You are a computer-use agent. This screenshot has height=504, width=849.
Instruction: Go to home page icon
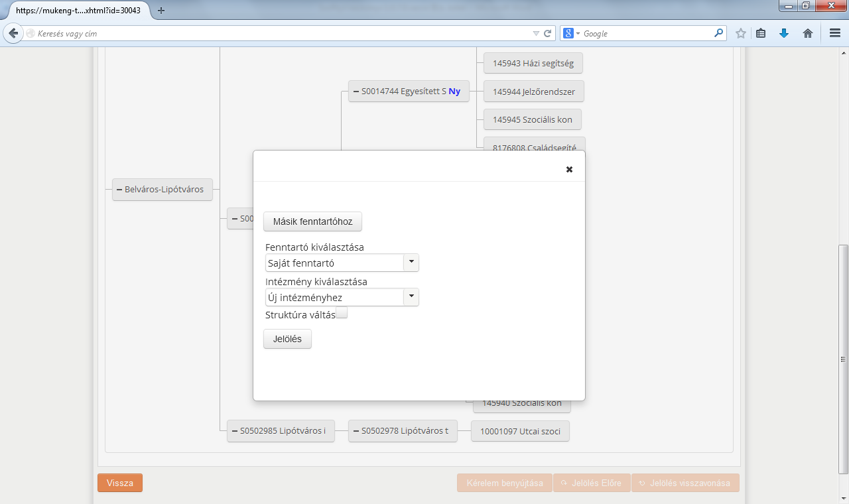tap(808, 33)
